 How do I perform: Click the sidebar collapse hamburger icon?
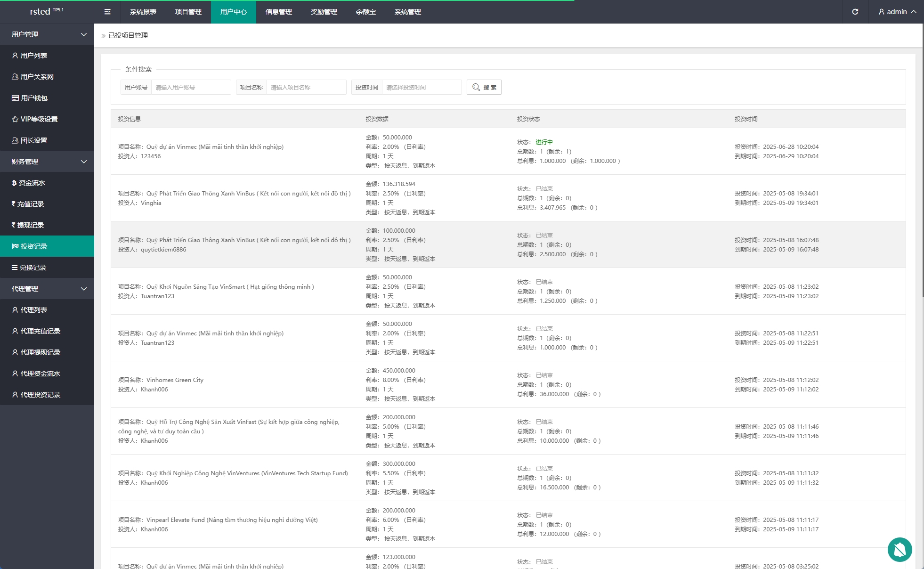pos(107,12)
